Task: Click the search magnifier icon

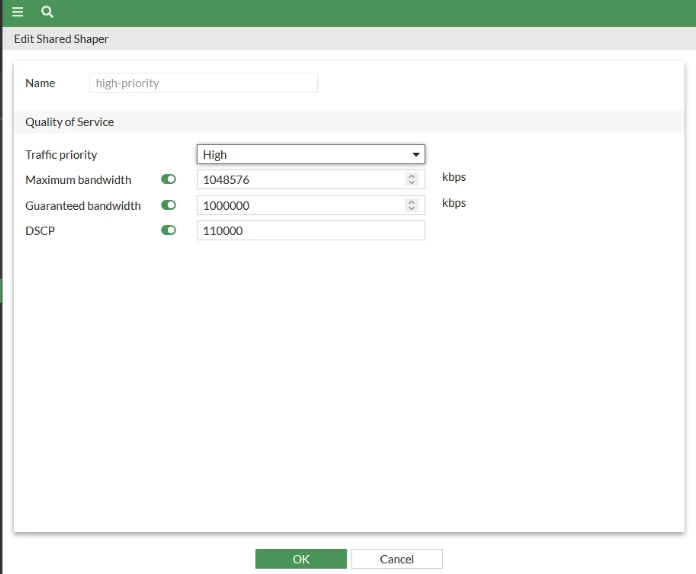Action: pos(47,12)
